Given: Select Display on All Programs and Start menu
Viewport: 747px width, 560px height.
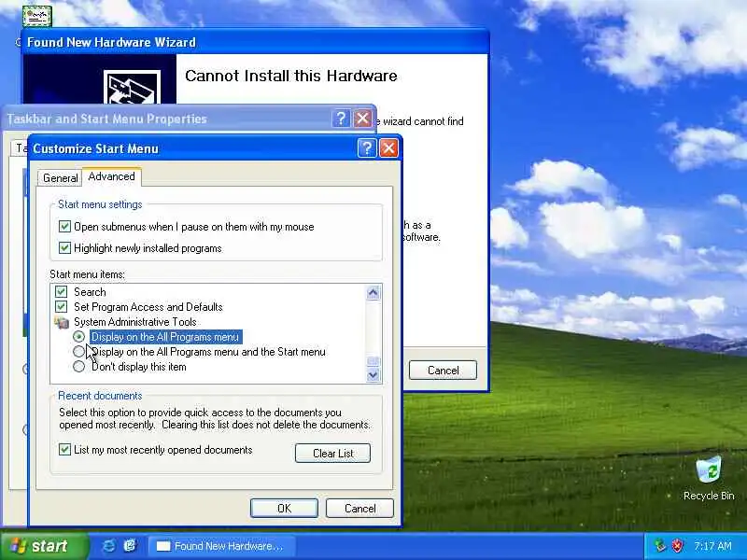Looking at the screenshot, I should (79, 352).
